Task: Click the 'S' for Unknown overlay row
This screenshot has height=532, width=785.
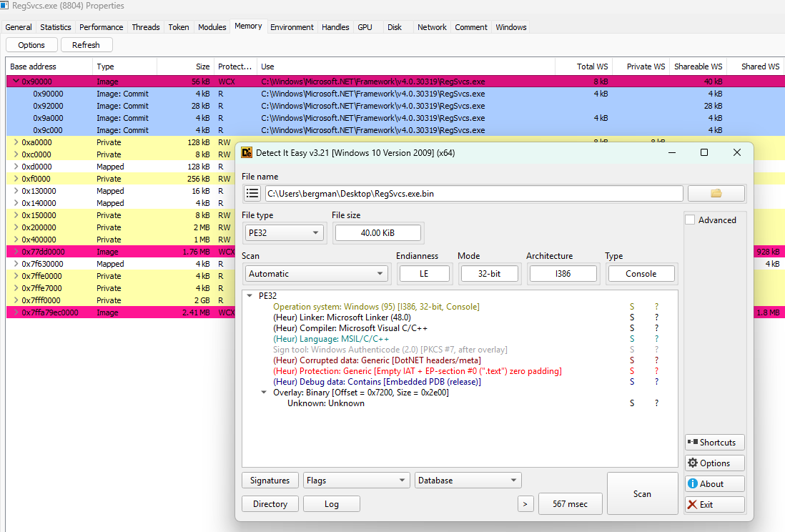Action: [x=632, y=403]
